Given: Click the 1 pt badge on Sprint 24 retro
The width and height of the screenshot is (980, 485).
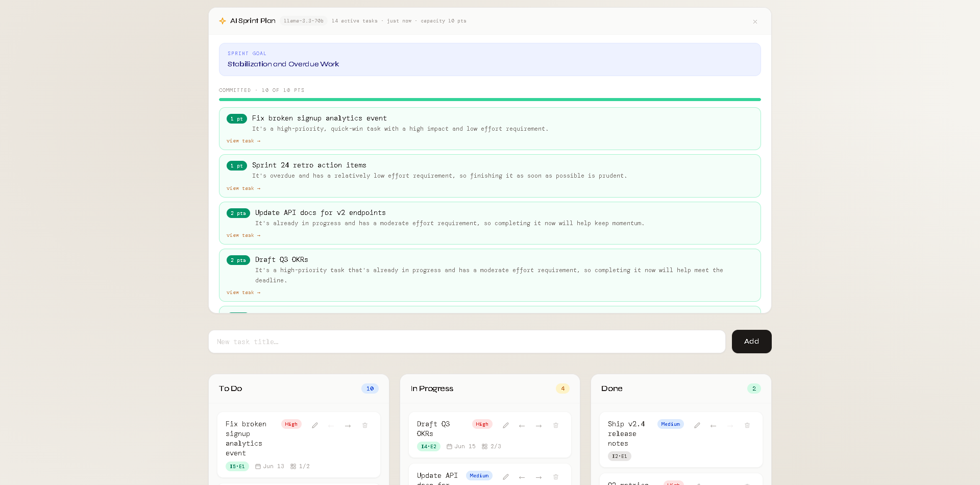Looking at the screenshot, I should click(x=236, y=166).
